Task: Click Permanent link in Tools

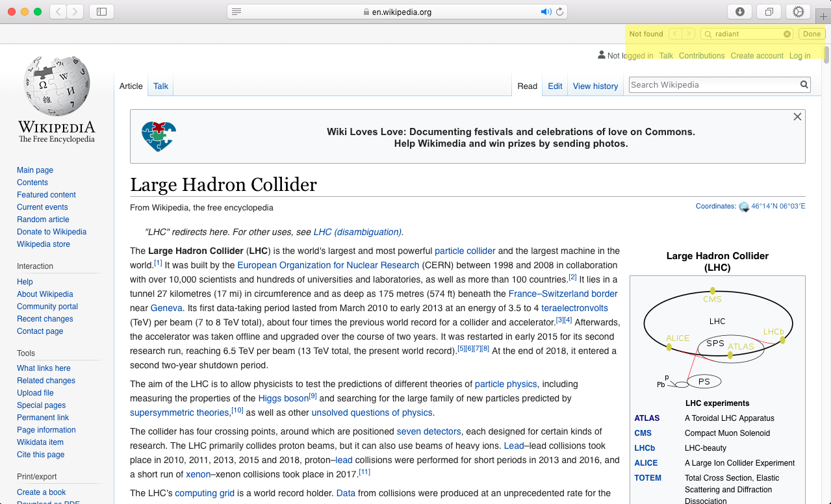Action: point(43,418)
